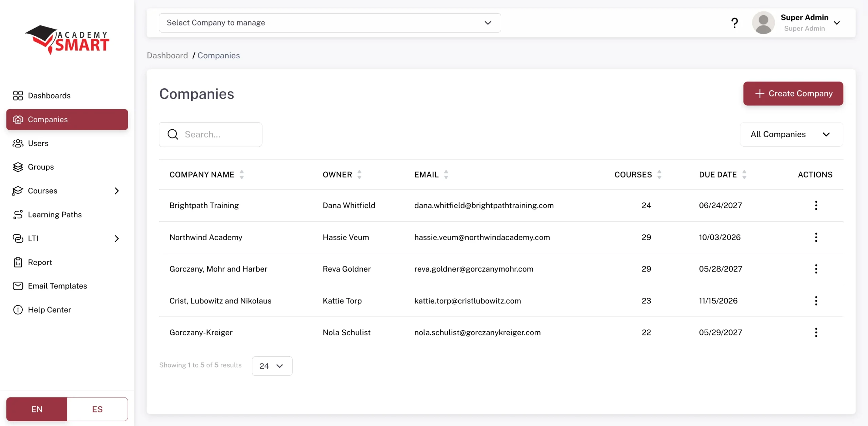Switch language to ES
Viewport: 868px width, 426px height.
pos(97,409)
